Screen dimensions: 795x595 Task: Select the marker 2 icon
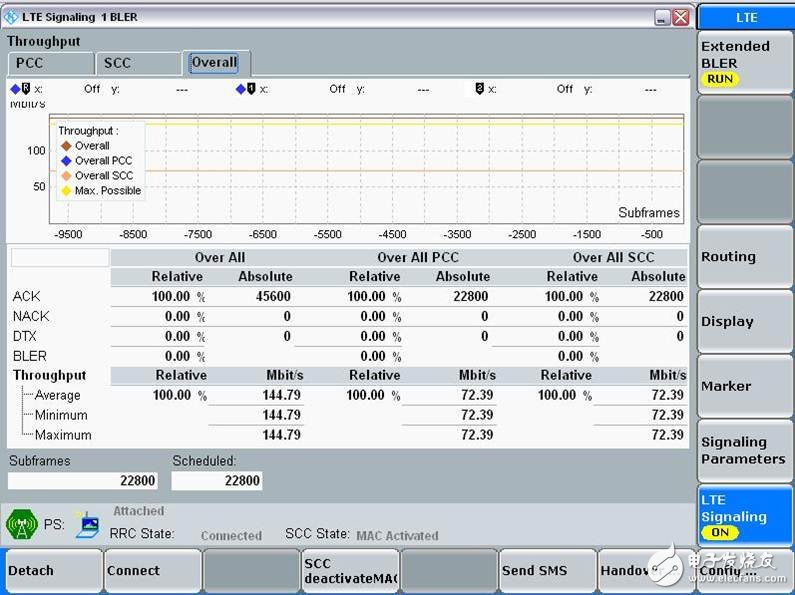coord(480,89)
